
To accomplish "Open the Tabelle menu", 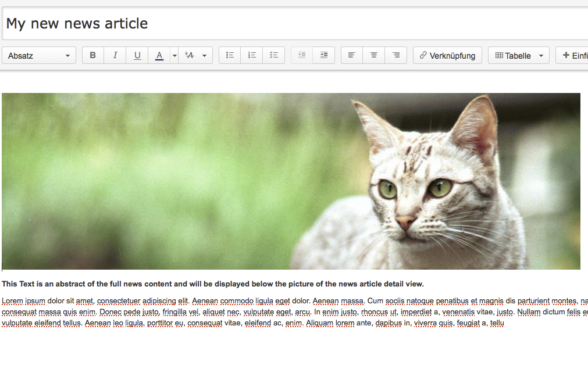I will 518,56.
